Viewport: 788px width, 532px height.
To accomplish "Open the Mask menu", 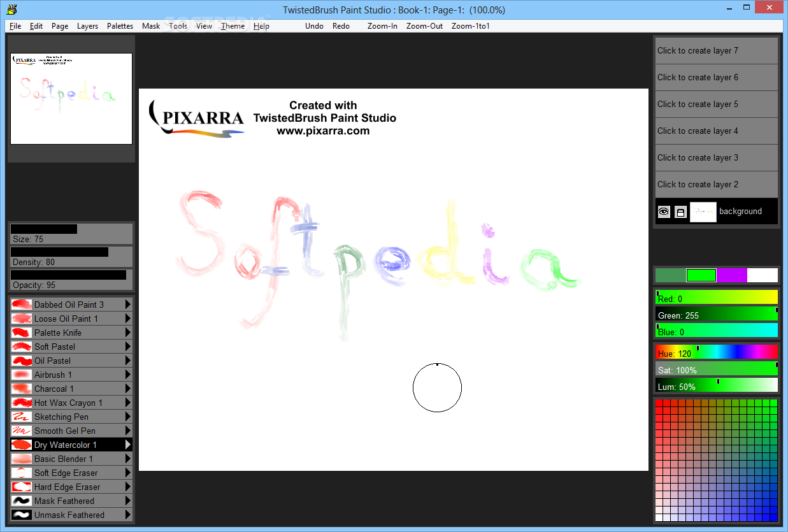I will (151, 26).
